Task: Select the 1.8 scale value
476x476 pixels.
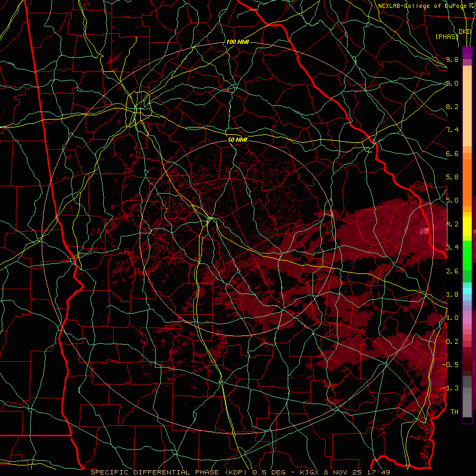Action: pos(452,295)
